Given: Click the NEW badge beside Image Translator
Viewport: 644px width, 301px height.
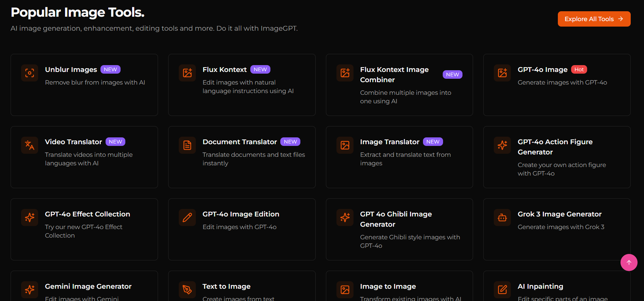Looking at the screenshot, I should coord(433,142).
